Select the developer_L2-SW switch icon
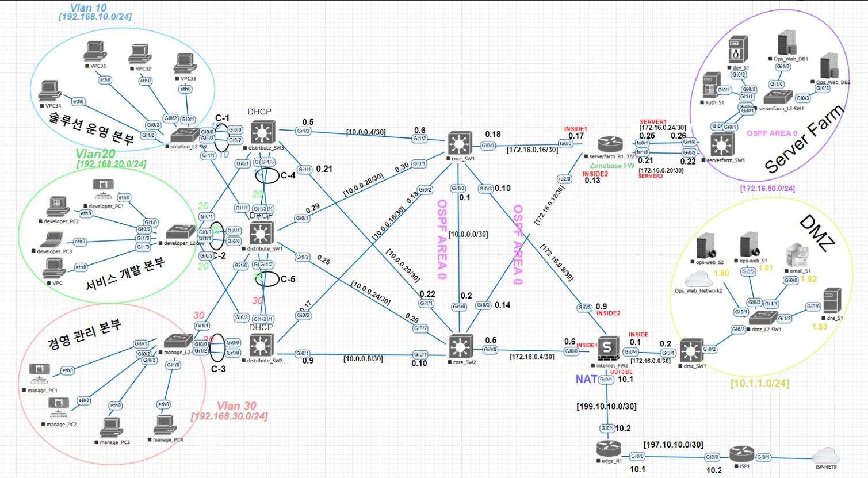Screen dimensions: 868x478 pyautogui.click(x=181, y=232)
